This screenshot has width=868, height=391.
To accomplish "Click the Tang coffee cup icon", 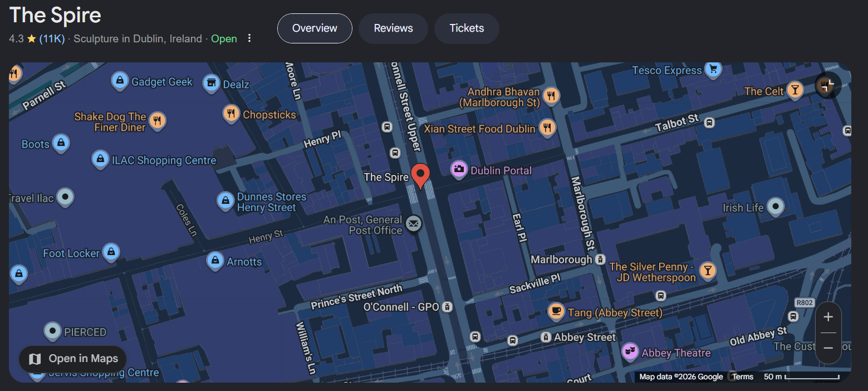I will point(556,311).
